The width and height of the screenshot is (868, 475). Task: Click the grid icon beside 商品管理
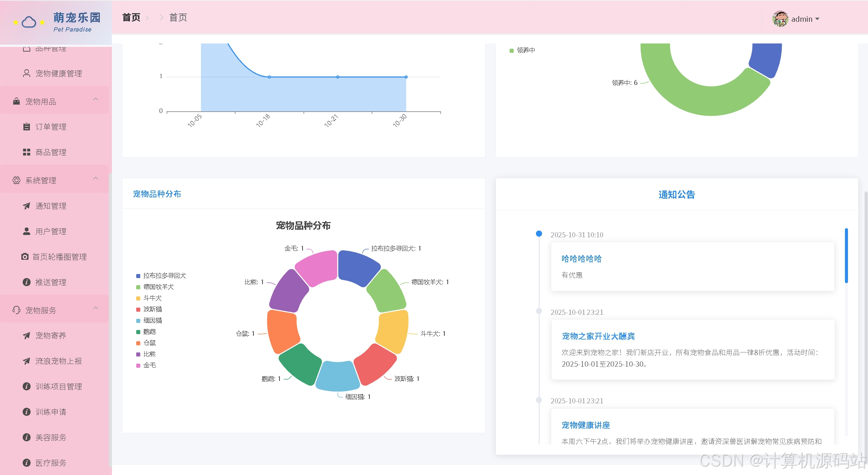click(x=26, y=152)
